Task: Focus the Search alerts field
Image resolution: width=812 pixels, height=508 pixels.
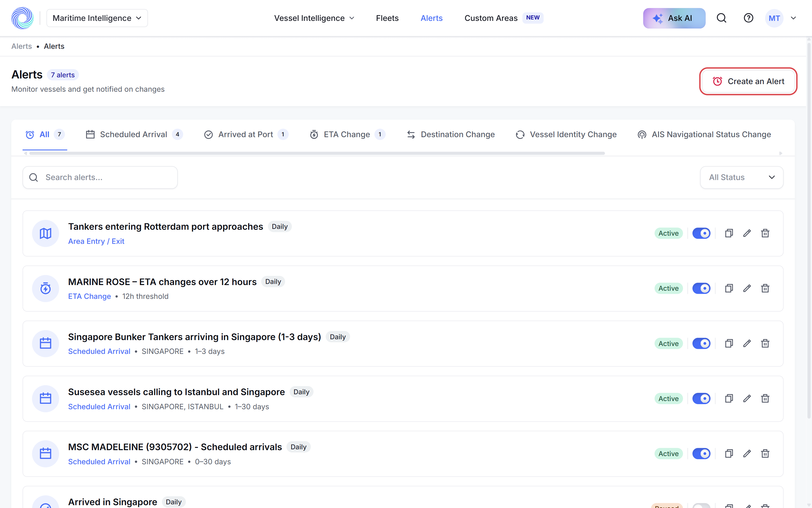Action: coord(100,178)
